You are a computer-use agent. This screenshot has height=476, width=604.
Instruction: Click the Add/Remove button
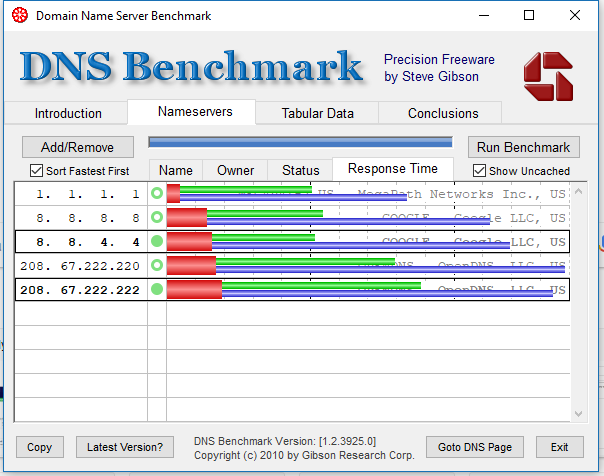pos(78,147)
